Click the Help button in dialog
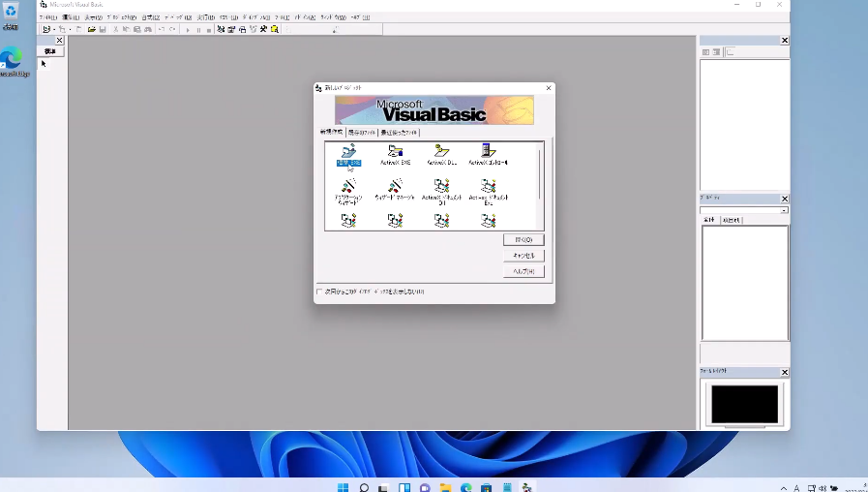Image resolution: width=868 pixels, height=492 pixels. [x=524, y=271]
